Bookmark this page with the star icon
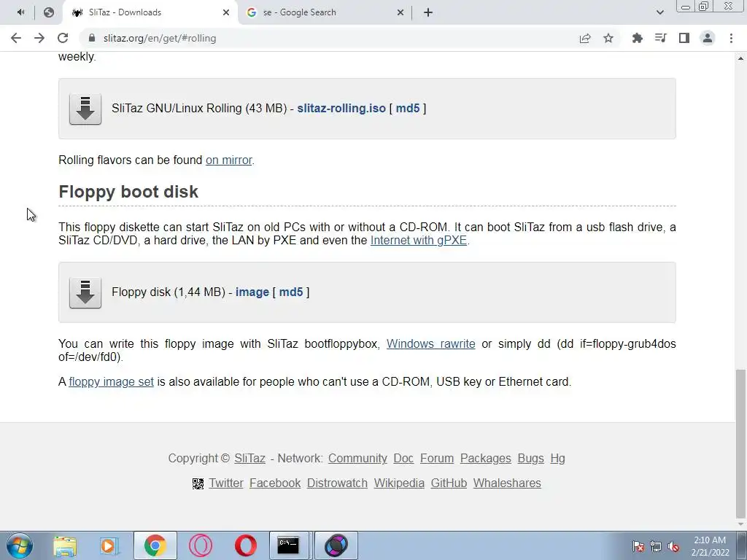This screenshot has height=560, width=747. pyautogui.click(x=608, y=38)
